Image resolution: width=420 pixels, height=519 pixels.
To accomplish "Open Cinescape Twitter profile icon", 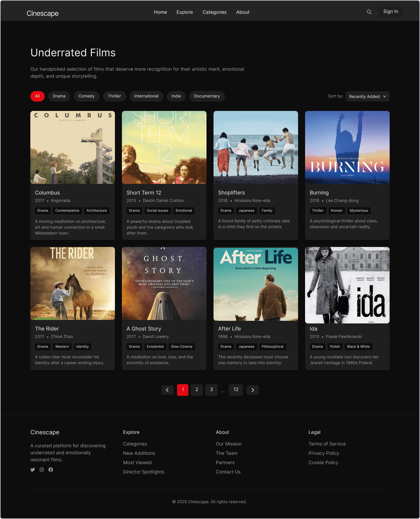I will click(33, 470).
